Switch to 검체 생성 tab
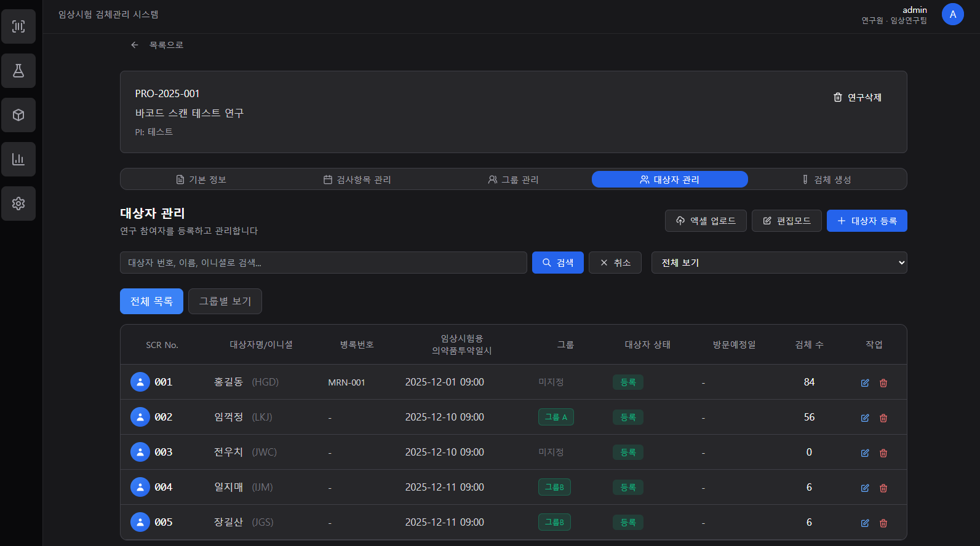 (826, 180)
